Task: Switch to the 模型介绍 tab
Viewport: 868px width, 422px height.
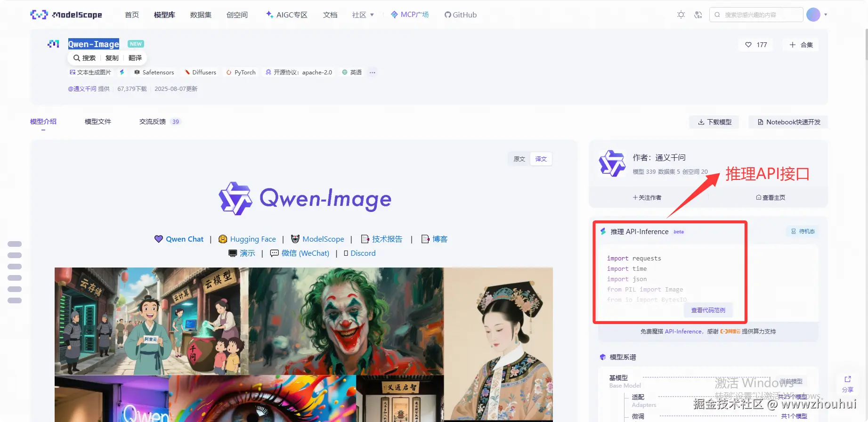Action: pyautogui.click(x=43, y=122)
